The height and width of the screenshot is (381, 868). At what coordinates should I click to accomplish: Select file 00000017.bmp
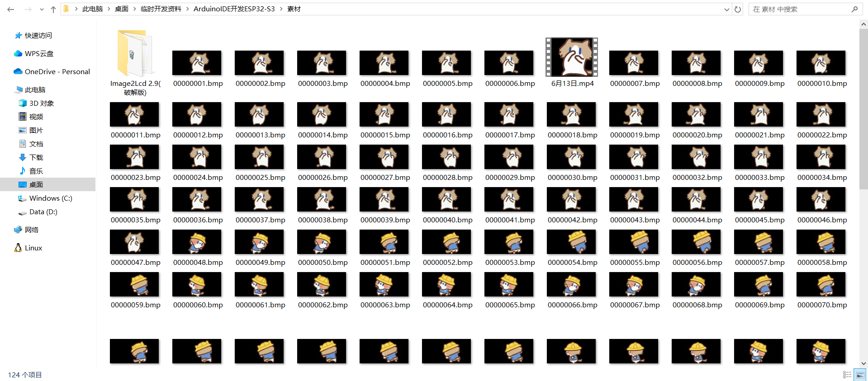pyautogui.click(x=509, y=120)
